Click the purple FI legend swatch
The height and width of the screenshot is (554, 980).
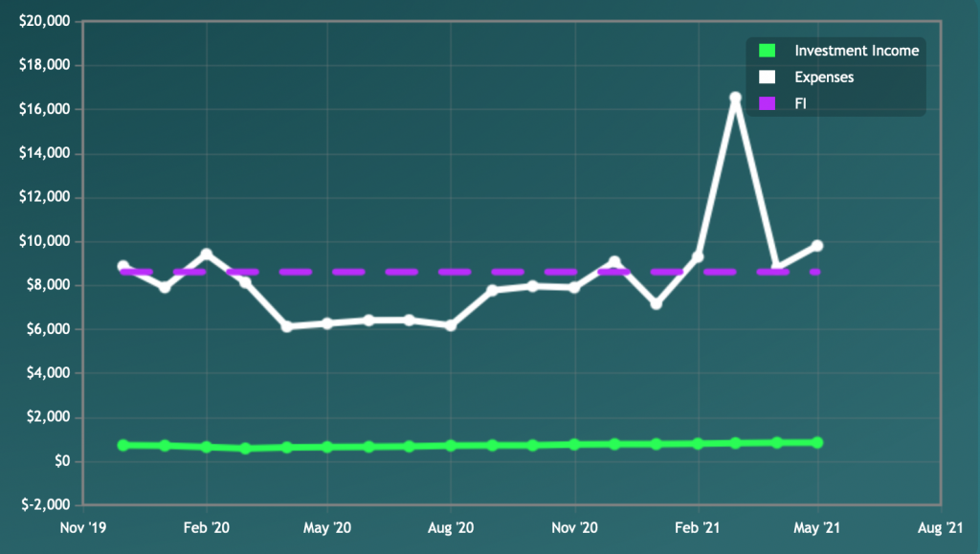pyautogui.click(x=766, y=102)
